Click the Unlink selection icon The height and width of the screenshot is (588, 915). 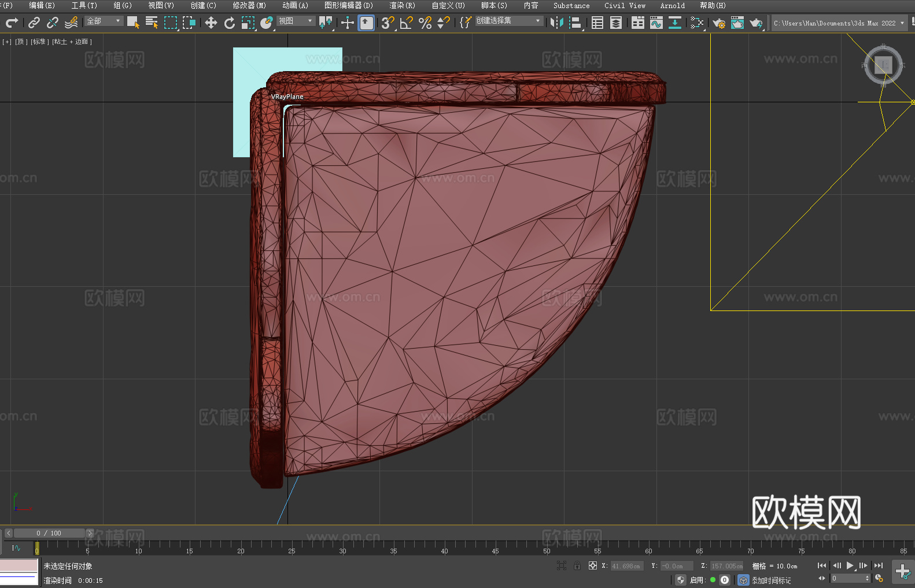pyautogui.click(x=53, y=23)
